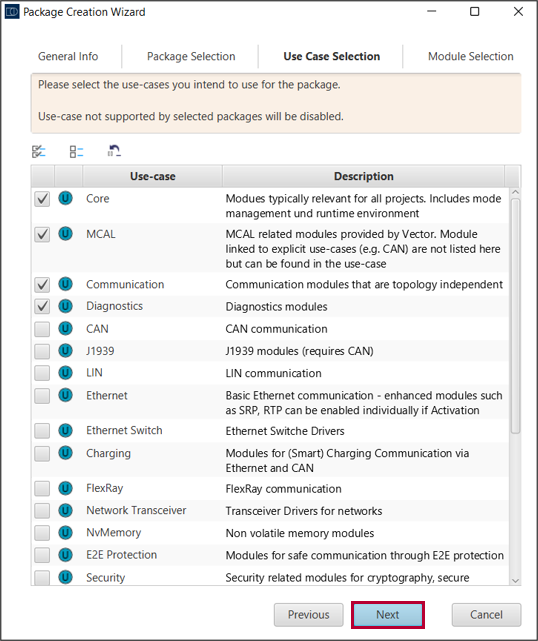Viewport: 538px width, 641px height.
Task: Tick the FlexRay checkbox
Action: click(42, 489)
